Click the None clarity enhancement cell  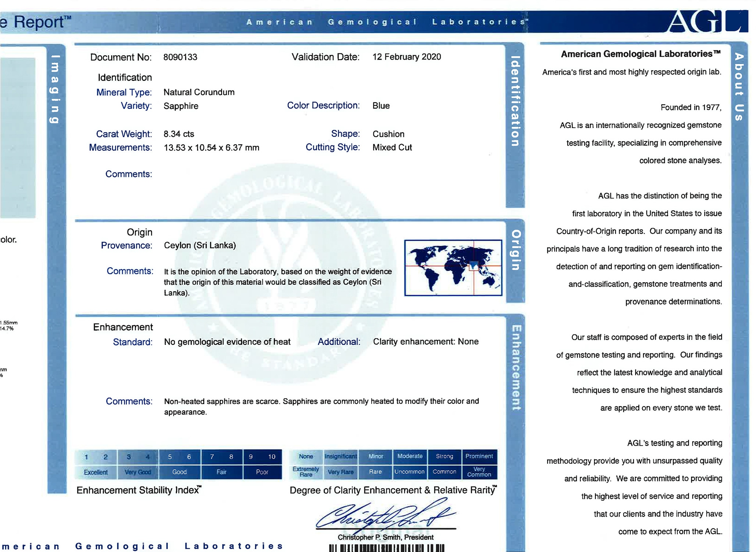(x=306, y=456)
